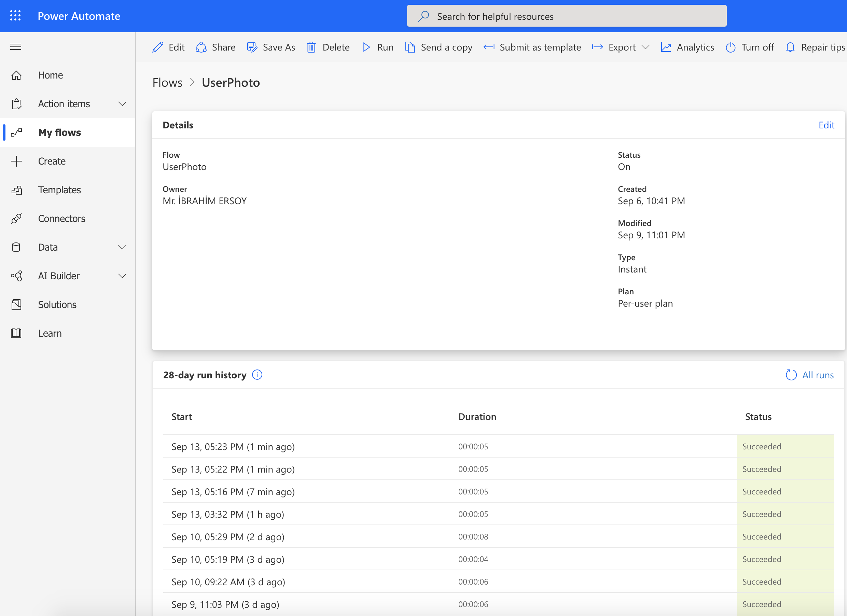This screenshot has width=847, height=616.
Task: Choose Create in the sidebar
Action: pyautogui.click(x=68, y=161)
